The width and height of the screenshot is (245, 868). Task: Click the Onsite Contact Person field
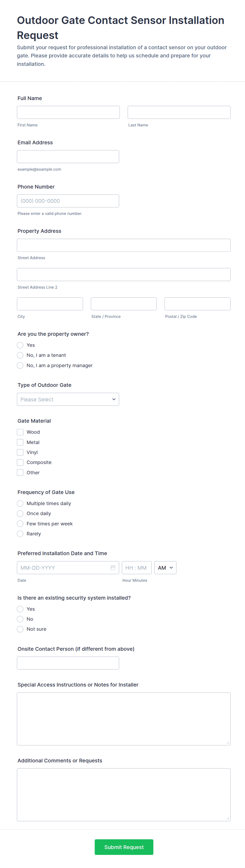point(68,663)
